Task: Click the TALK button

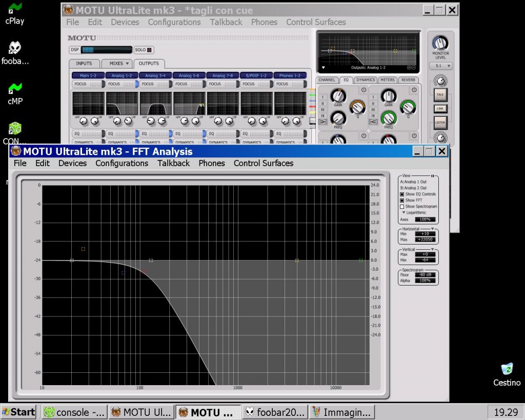Action: 440,95
